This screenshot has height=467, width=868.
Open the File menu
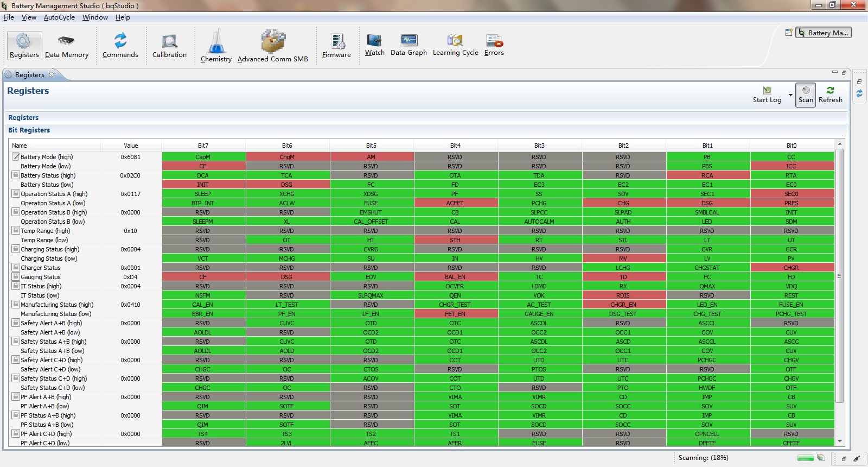click(9, 17)
